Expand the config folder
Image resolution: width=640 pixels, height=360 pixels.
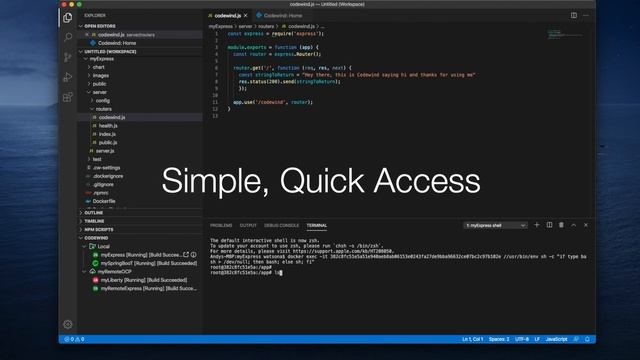click(92, 100)
